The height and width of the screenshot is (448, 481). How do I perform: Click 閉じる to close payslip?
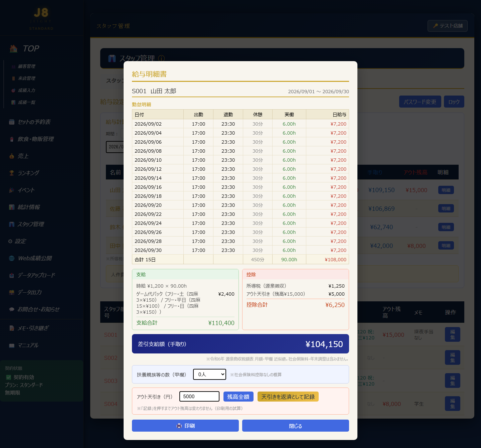tap(296, 426)
